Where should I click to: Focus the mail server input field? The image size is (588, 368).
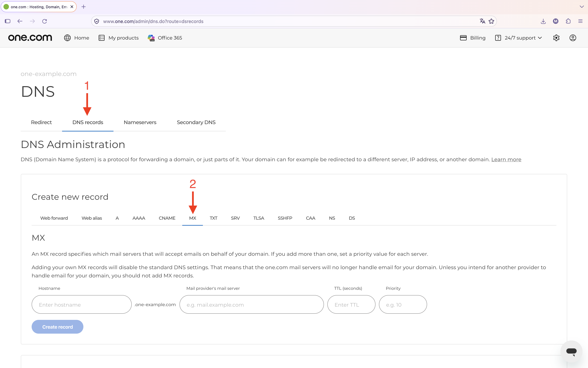coord(252,304)
